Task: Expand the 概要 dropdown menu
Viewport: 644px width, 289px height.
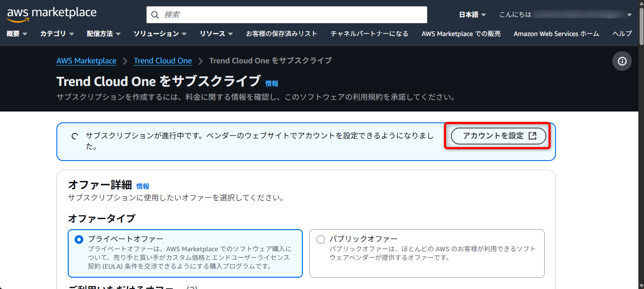Action: 17,33
